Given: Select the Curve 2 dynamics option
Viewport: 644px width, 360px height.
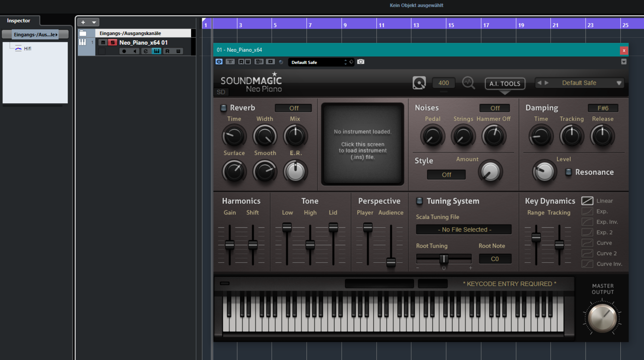Looking at the screenshot, I should [x=587, y=253].
